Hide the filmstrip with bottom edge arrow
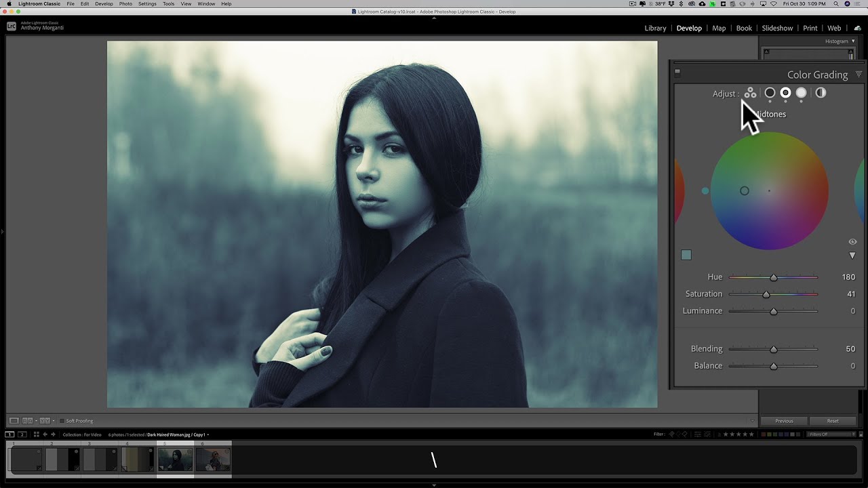 434,485
